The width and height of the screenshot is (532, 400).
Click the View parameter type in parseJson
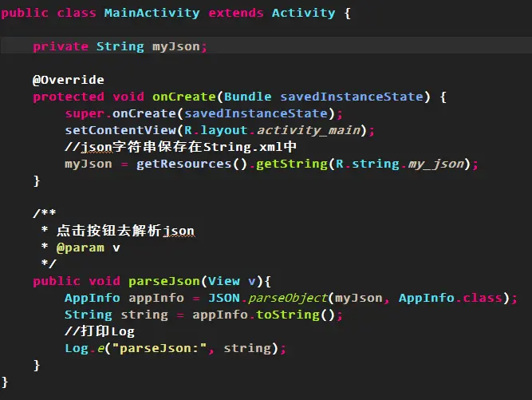tap(223, 281)
